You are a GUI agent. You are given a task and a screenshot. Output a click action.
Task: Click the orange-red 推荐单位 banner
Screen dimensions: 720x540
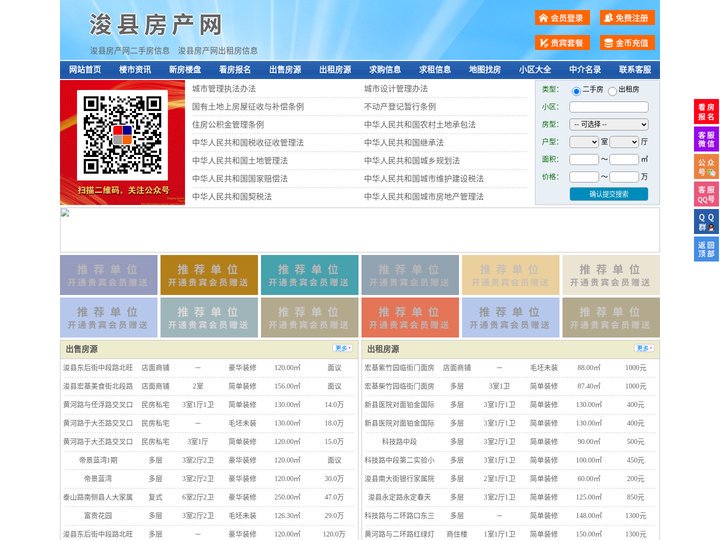pos(410,317)
